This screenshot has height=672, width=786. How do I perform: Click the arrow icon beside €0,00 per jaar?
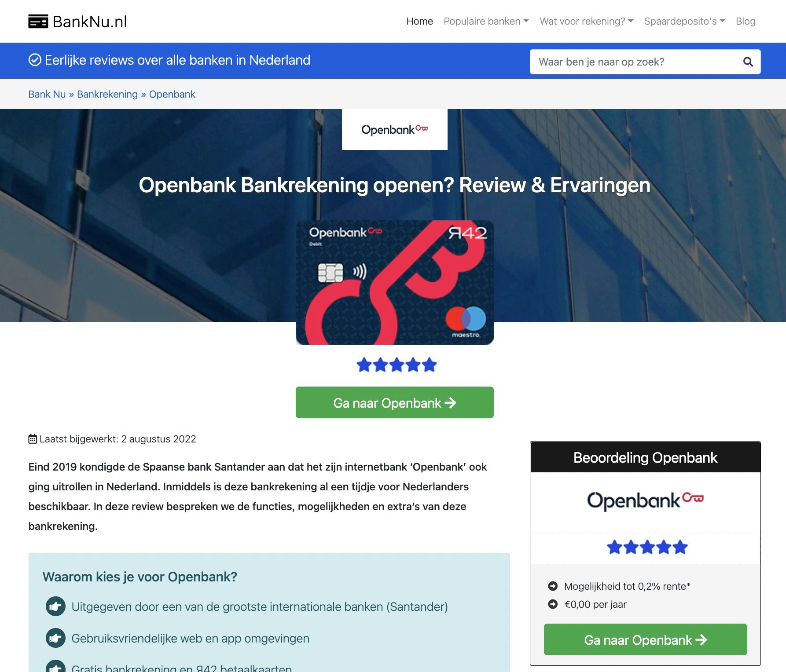553,604
